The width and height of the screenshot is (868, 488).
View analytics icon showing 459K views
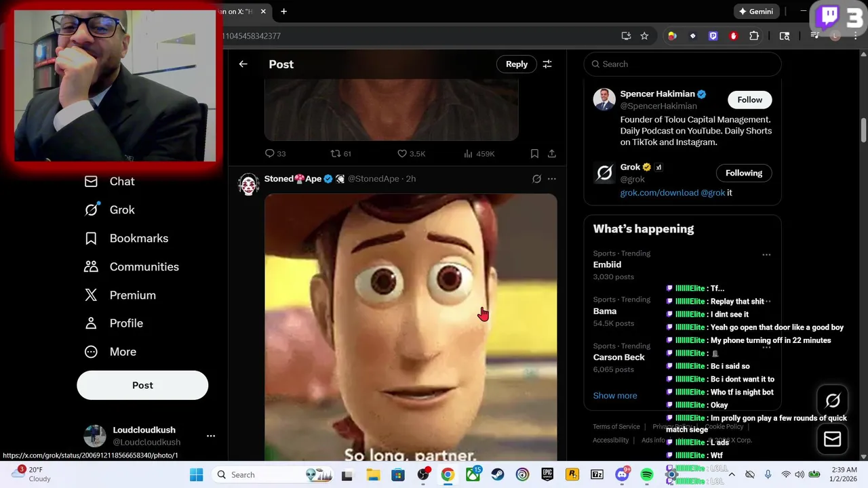468,154
